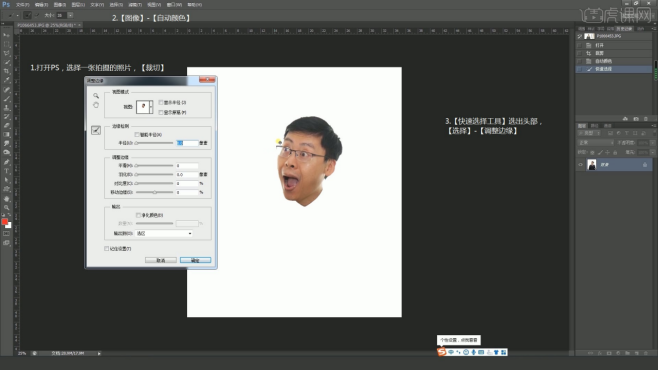The width and height of the screenshot is (658, 371).
Task: Click the lock-all padlock in Layers lock row
Action: point(615,152)
